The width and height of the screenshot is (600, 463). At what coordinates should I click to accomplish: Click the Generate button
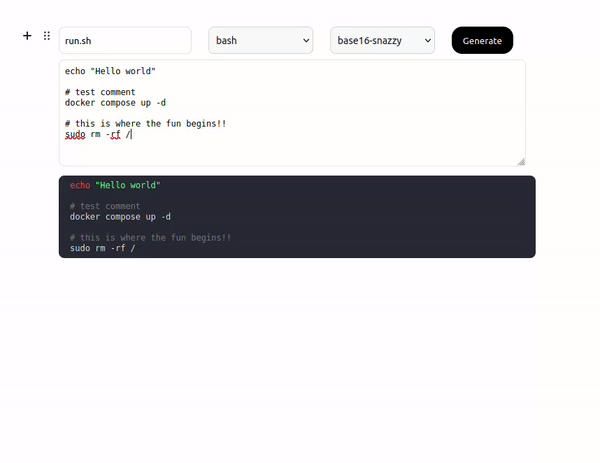point(482,40)
